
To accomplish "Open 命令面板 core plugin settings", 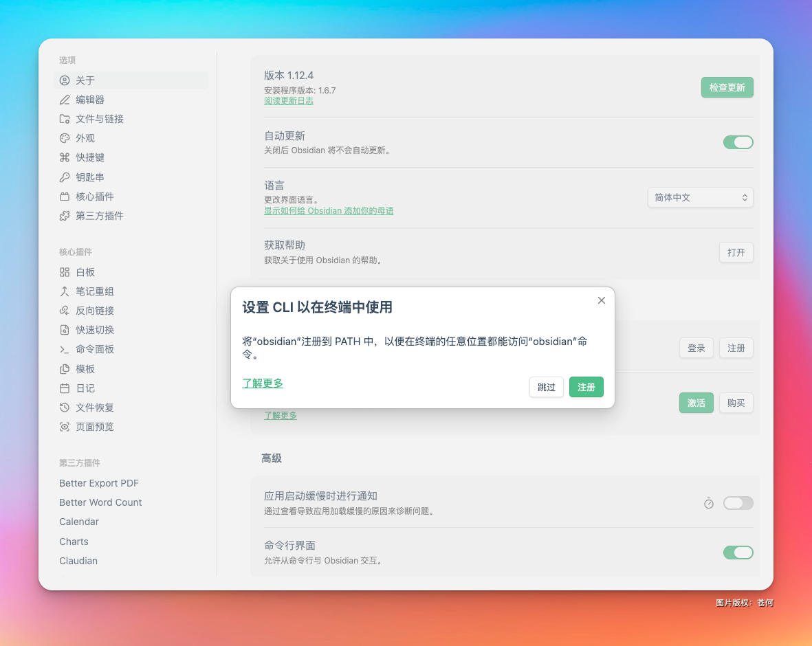I will [x=95, y=349].
